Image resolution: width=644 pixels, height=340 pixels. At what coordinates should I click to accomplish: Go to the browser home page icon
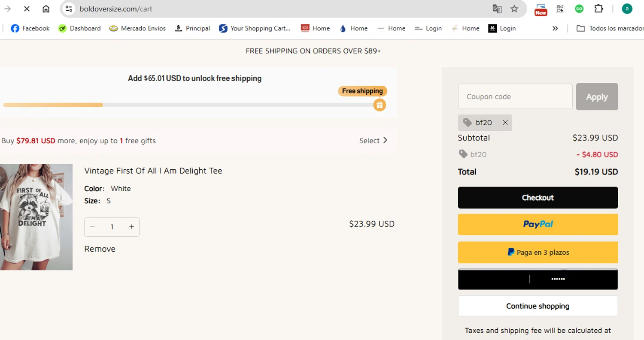tap(46, 9)
